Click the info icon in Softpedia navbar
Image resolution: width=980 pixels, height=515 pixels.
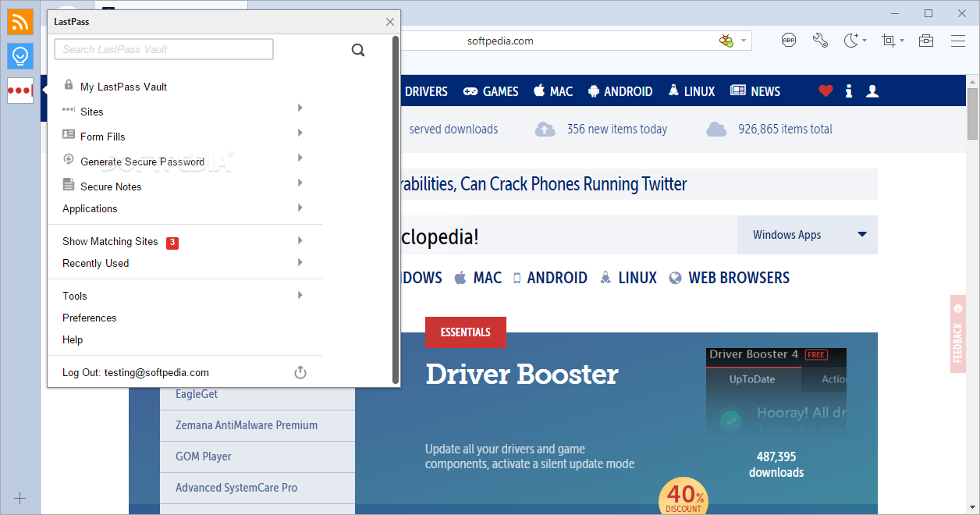click(849, 91)
